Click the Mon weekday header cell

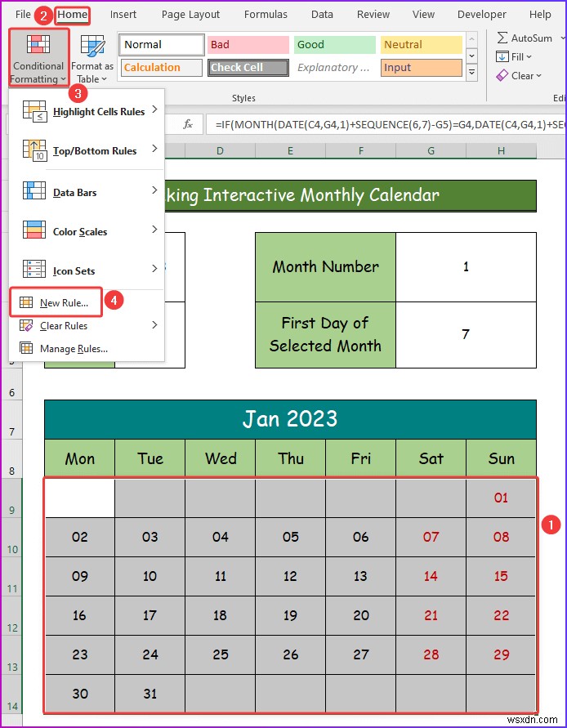pos(80,458)
